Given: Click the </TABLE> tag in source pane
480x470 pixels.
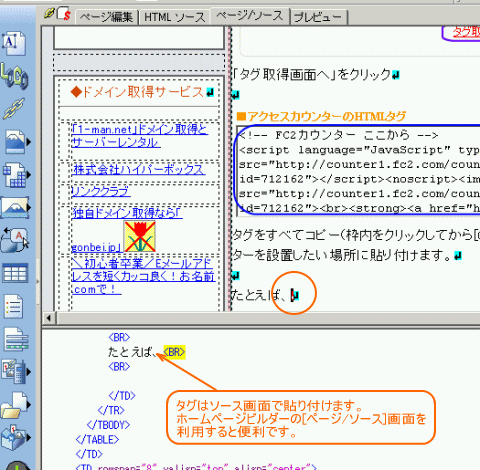Looking at the screenshot, I should point(97,440).
